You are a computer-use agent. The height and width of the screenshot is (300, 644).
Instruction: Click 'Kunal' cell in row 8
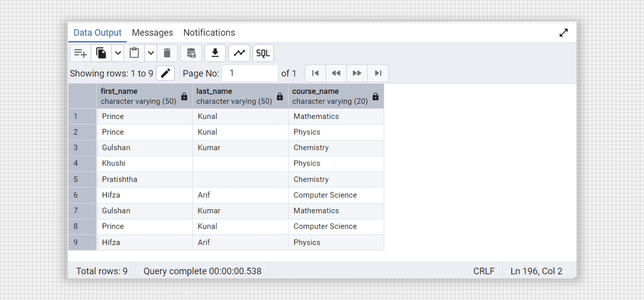click(x=240, y=227)
